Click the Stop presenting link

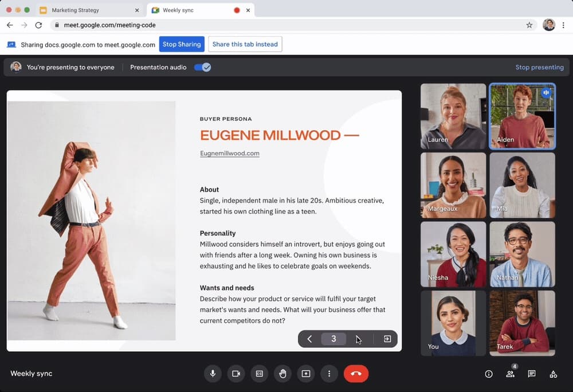click(539, 67)
